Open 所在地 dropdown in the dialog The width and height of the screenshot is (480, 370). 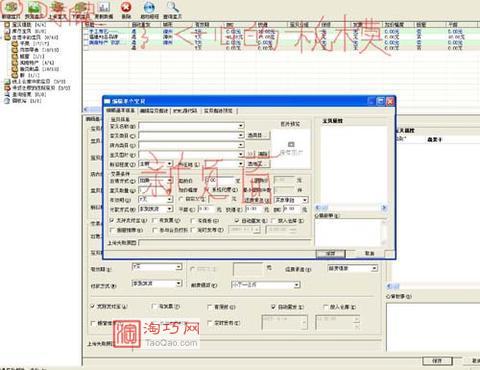tap(241, 164)
